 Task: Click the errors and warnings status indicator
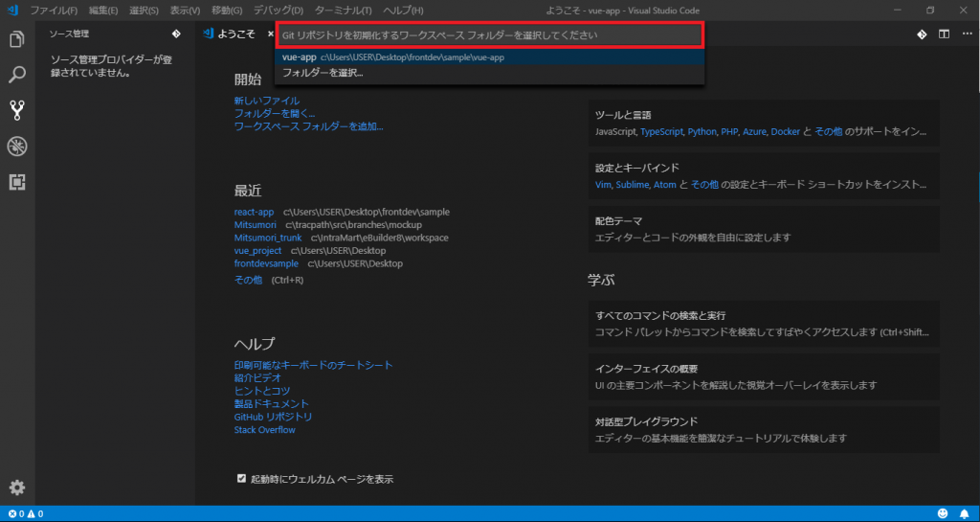[x=26, y=514]
